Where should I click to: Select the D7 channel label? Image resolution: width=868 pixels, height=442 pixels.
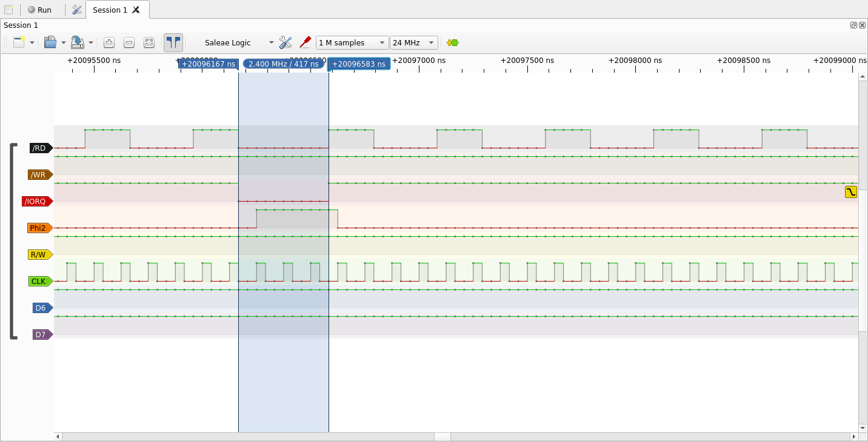[43, 334]
